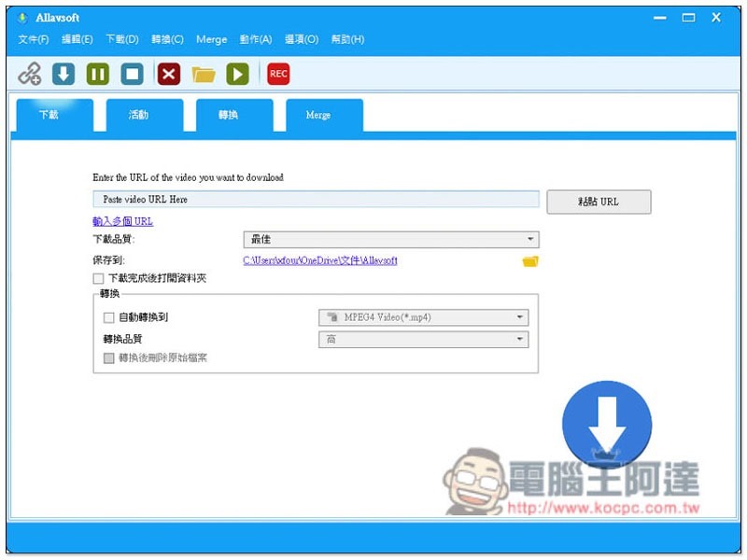This screenshot has height=560, width=747.
Task: Tick the 自動轉換到 checkbox
Action: coord(108,317)
